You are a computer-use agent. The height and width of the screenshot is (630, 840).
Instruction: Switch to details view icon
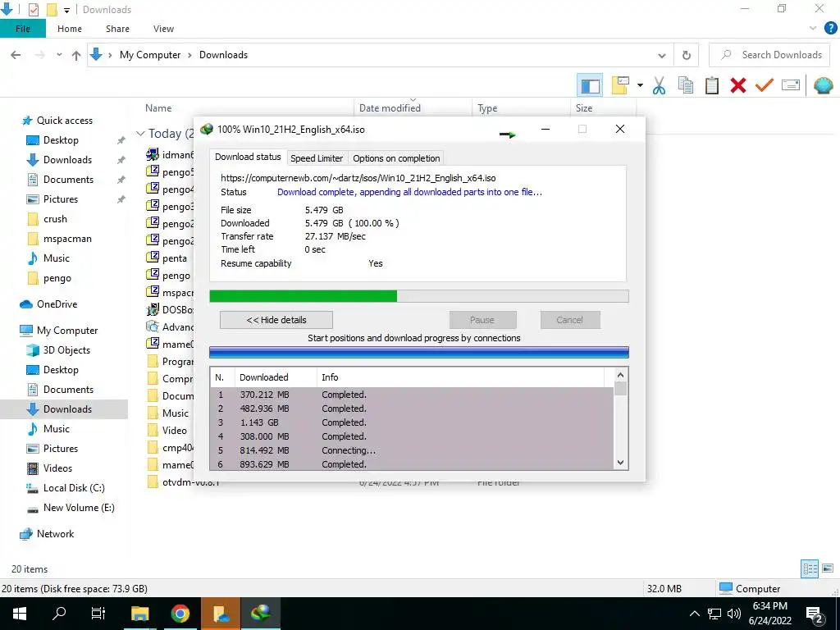pos(810,569)
